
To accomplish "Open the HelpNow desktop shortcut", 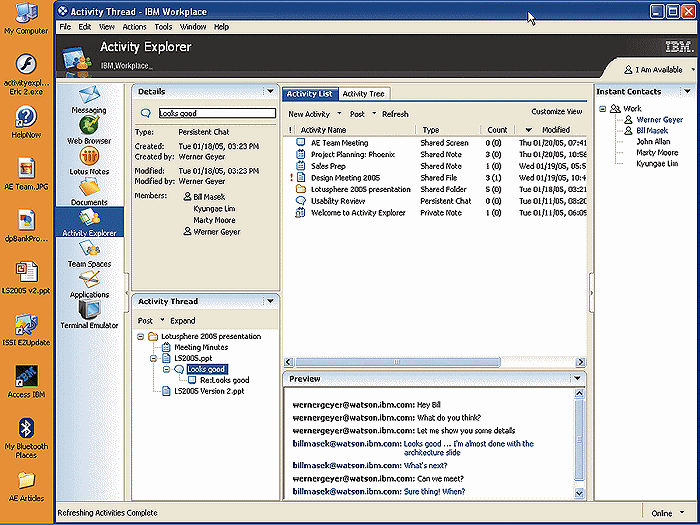I will point(26,118).
